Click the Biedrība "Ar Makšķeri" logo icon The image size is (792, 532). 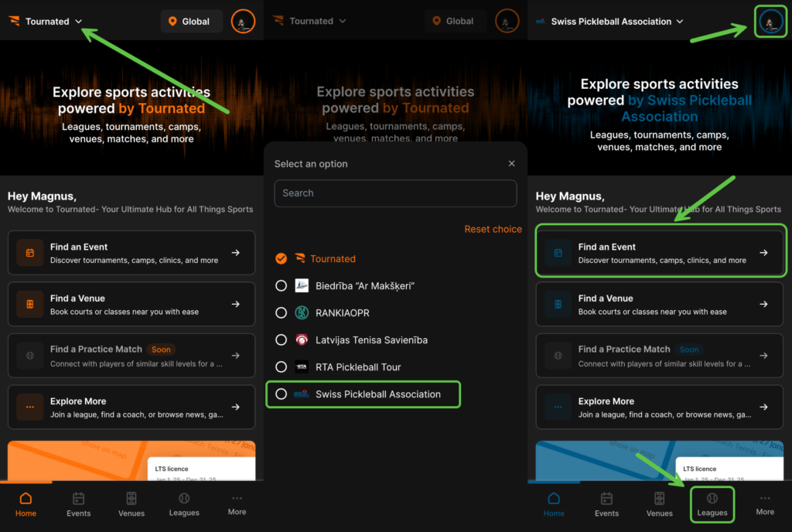pyautogui.click(x=302, y=285)
